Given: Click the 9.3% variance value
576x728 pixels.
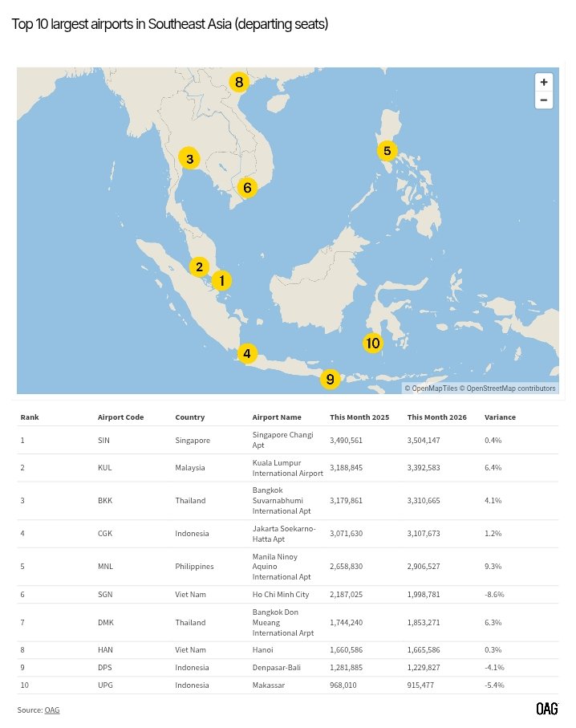Looking at the screenshot, I should 493,567.
